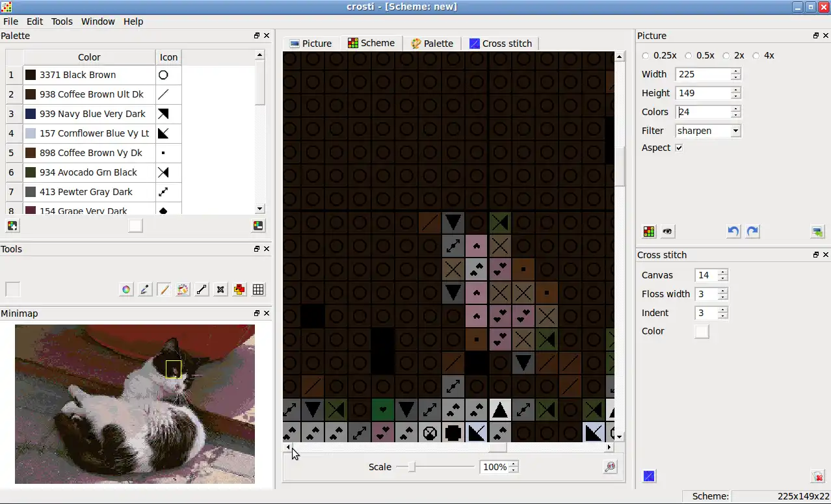This screenshot has width=831, height=504.
Task: Activate the grid tool in Tools panel
Action: (x=258, y=289)
